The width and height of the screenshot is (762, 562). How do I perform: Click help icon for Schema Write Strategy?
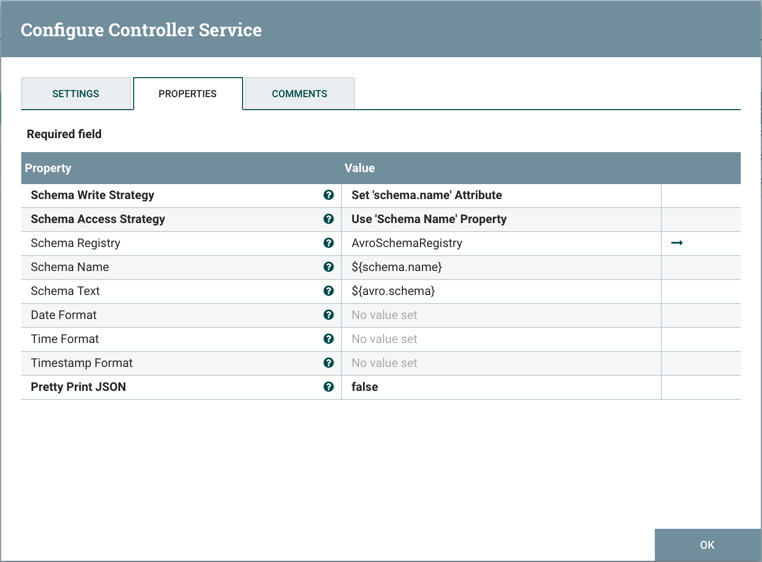tap(328, 195)
